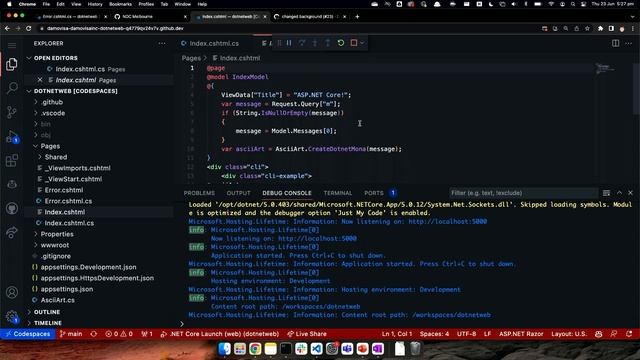Click .NET Core Launch (web) debug configuration

pos(220,334)
